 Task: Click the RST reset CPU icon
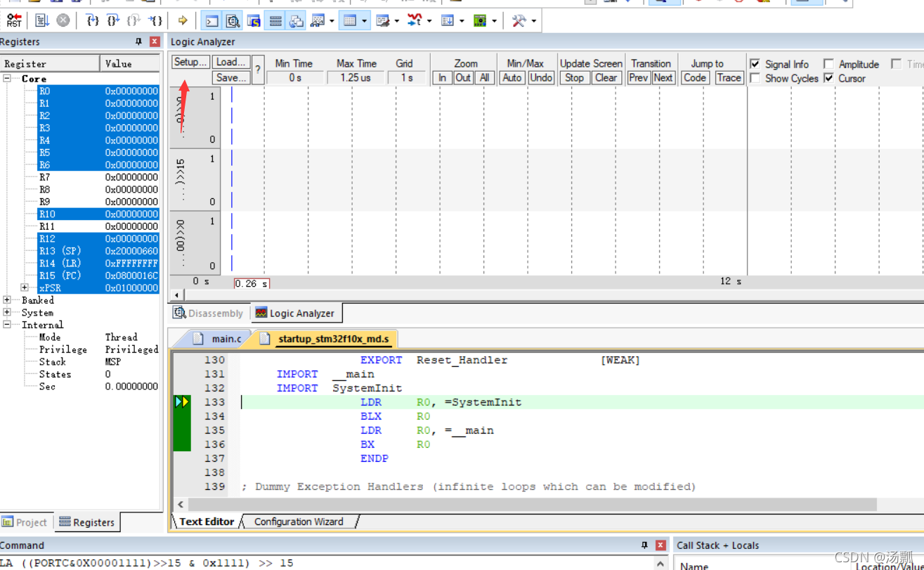coord(14,20)
